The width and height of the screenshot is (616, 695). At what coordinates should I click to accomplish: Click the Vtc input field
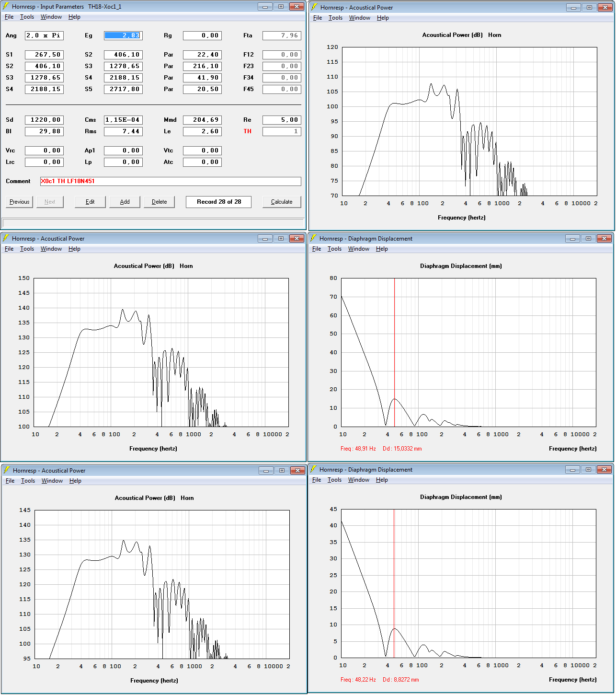202,151
